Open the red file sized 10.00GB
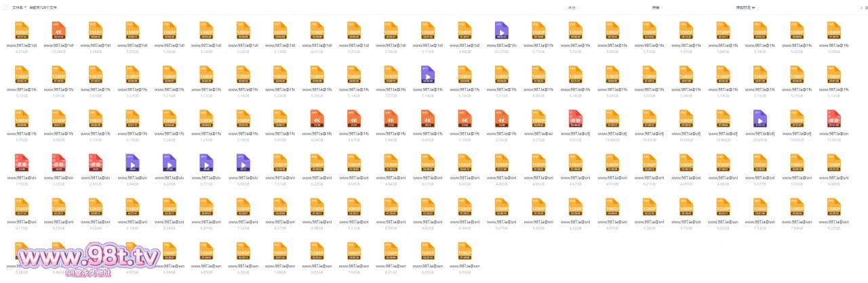 pos(833,119)
